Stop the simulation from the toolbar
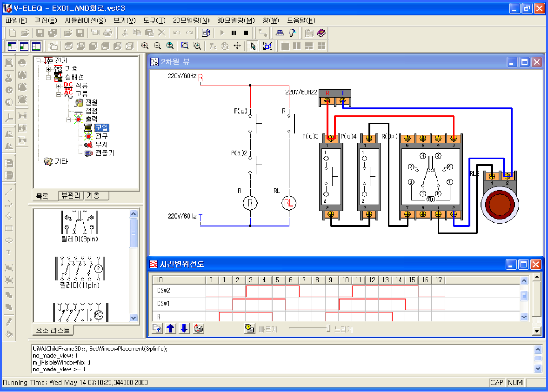The image size is (548, 392). point(246,33)
